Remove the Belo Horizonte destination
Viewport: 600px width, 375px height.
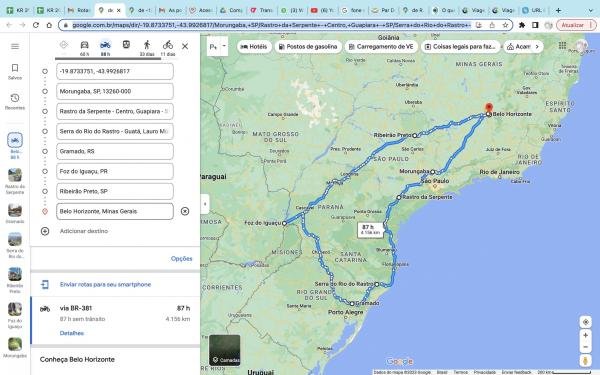pyautogui.click(x=185, y=211)
